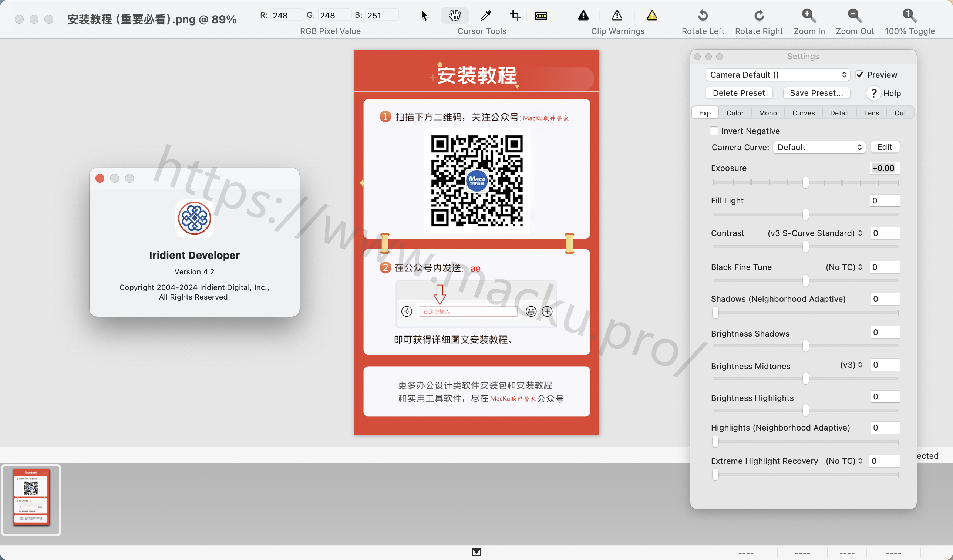This screenshot has height=560, width=953.
Task: Toggle the solid black clip warning
Action: [583, 16]
